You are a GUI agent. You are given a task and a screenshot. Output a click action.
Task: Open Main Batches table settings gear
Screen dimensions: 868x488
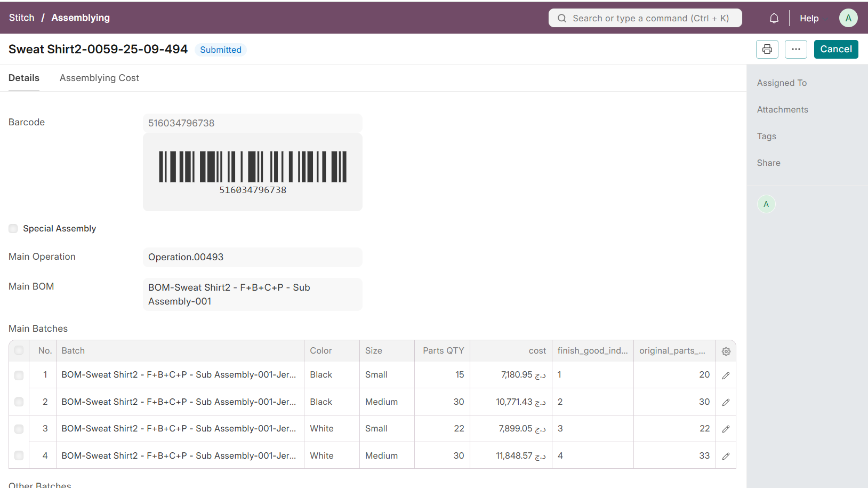pyautogui.click(x=726, y=351)
